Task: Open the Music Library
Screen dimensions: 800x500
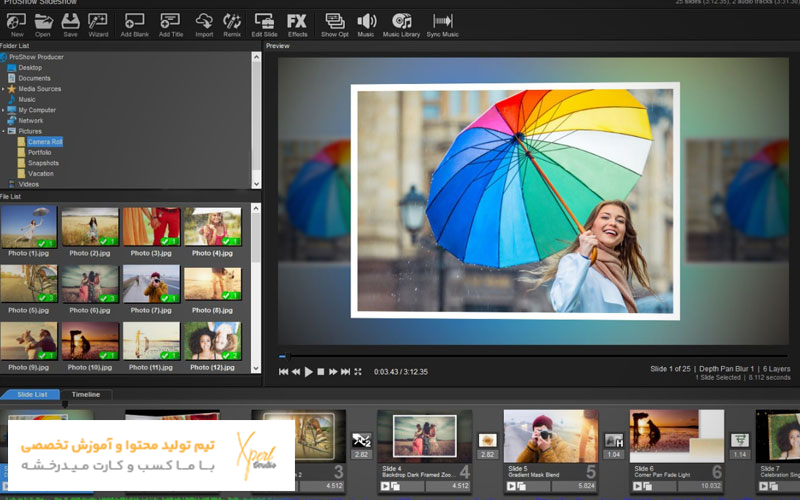Action: [402, 24]
